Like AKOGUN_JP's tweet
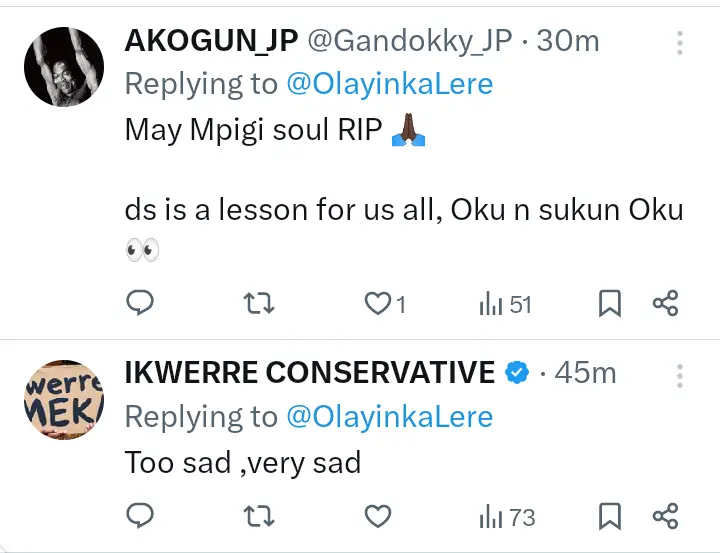The width and height of the screenshot is (720, 553). pyautogui.click(x=377, y=303)
